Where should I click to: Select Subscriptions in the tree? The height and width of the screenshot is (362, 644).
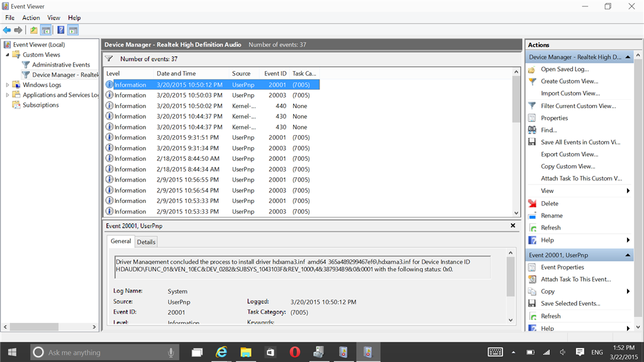coord(41,105)
